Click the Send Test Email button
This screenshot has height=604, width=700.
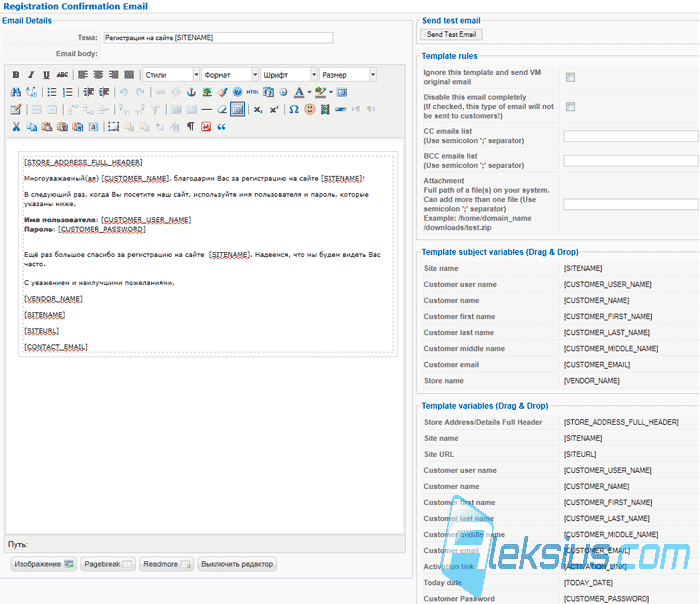[x=451, y=34]
